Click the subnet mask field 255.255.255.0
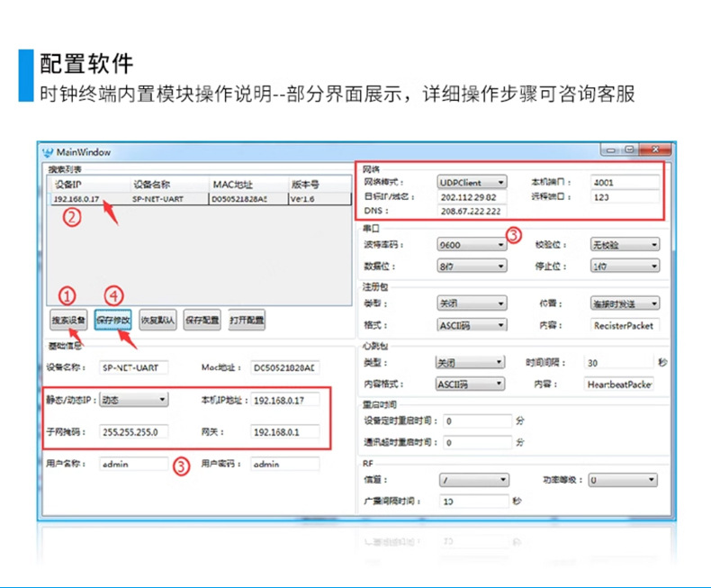This screenshot has height=588, width=711. pyautogui.click(x=134, y=432)
